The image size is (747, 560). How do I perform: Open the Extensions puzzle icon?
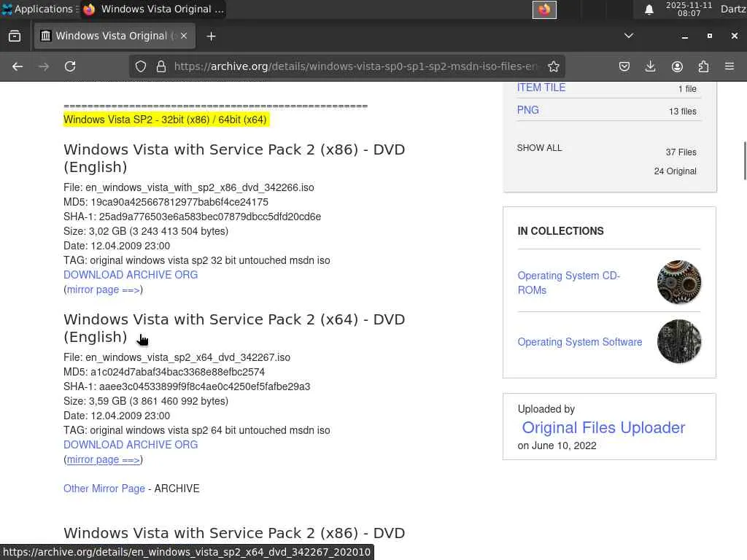[x=703, y=66]
